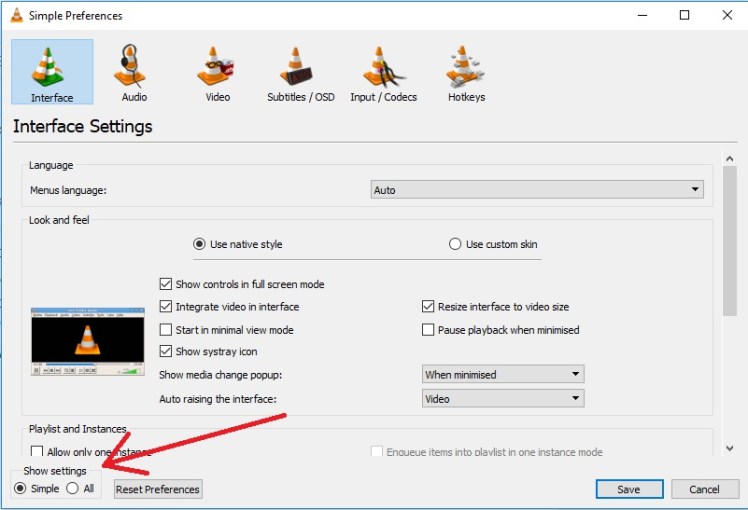This screenshot has width=748, height=510.
Task: Select the Use custom skin option
Action: point(456,244)
